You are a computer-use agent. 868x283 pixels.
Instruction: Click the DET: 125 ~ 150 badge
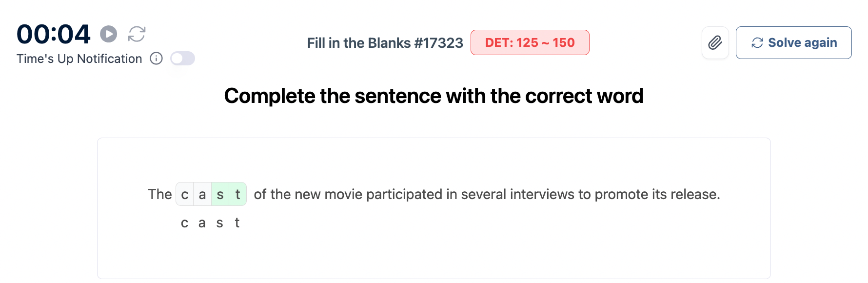[530, 43]
